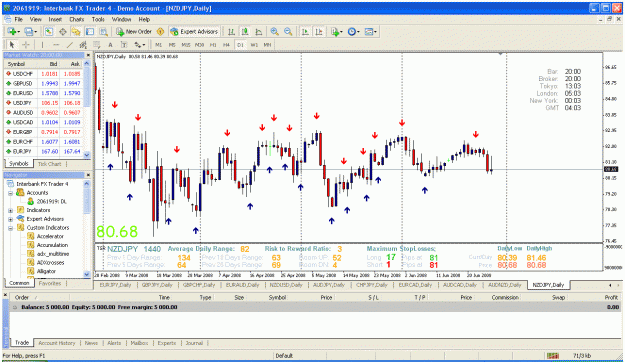This screenshot has height=362, width=625.
Task: Switch timeframe to W1
Action: tap(254, 45)
